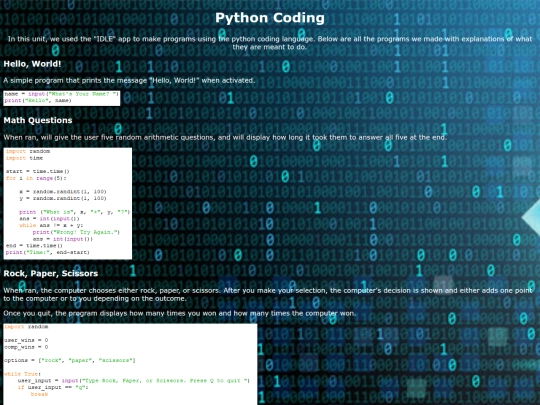Click the paragraph 'the computer chooses either rock, paper'
The height and width of the screenshot is (405, 540).
tap(268, 294)
